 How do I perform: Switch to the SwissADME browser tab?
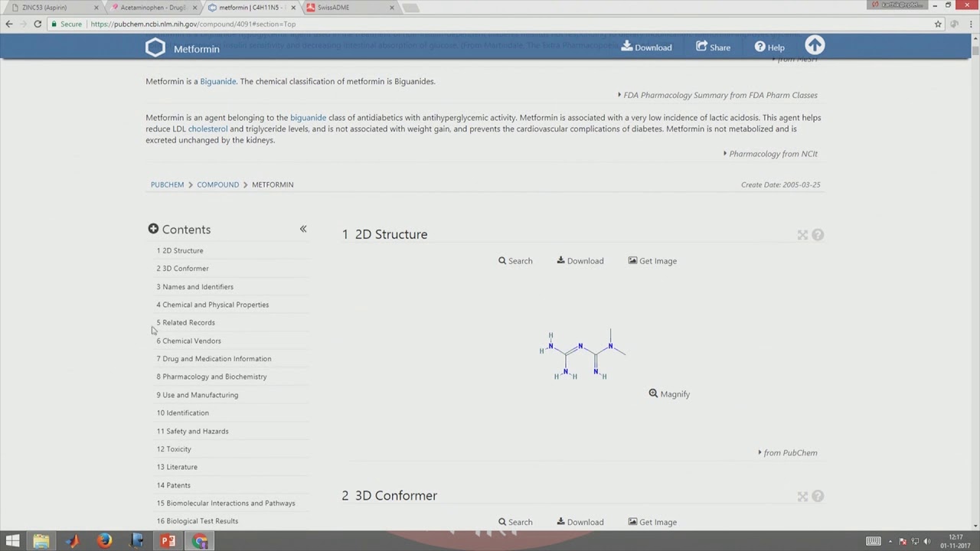[x=348, y=8]
